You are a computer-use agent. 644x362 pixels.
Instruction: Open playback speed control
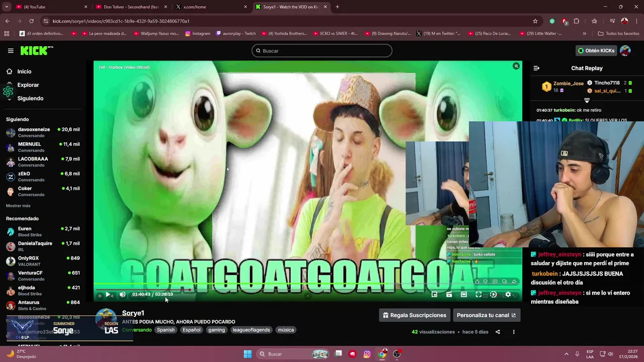click(493, 295)
